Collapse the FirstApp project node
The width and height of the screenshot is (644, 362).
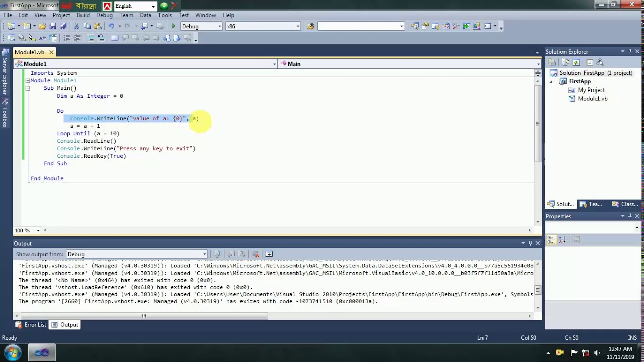click(551, 81)
